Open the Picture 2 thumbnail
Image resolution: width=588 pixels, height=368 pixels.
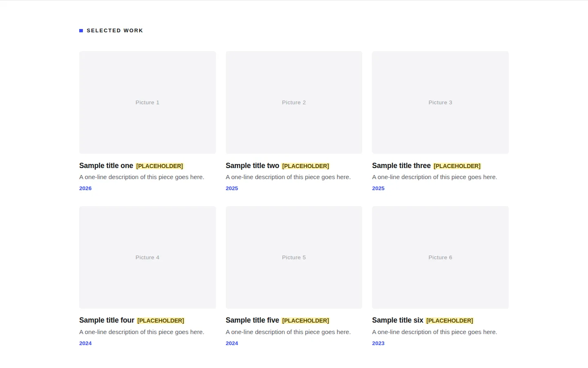click(x=294, y=102)
